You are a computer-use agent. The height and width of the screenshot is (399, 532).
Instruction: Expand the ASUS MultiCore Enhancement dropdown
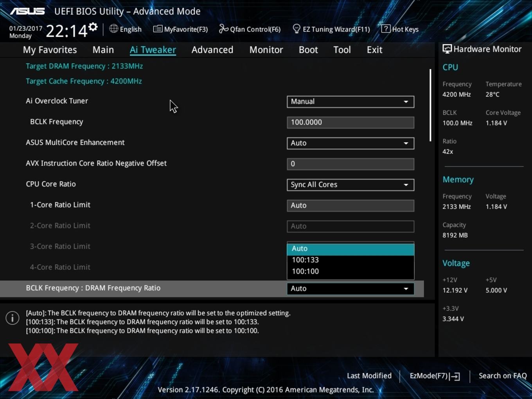pos(350,143)
